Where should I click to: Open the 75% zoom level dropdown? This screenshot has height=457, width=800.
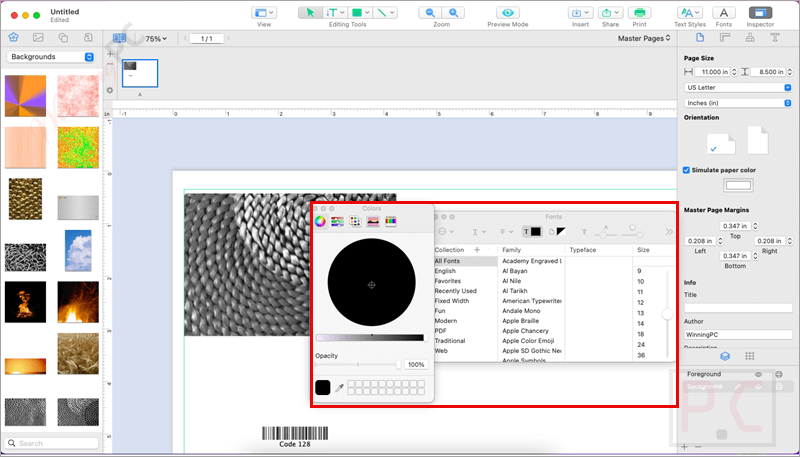coord(156,38)
